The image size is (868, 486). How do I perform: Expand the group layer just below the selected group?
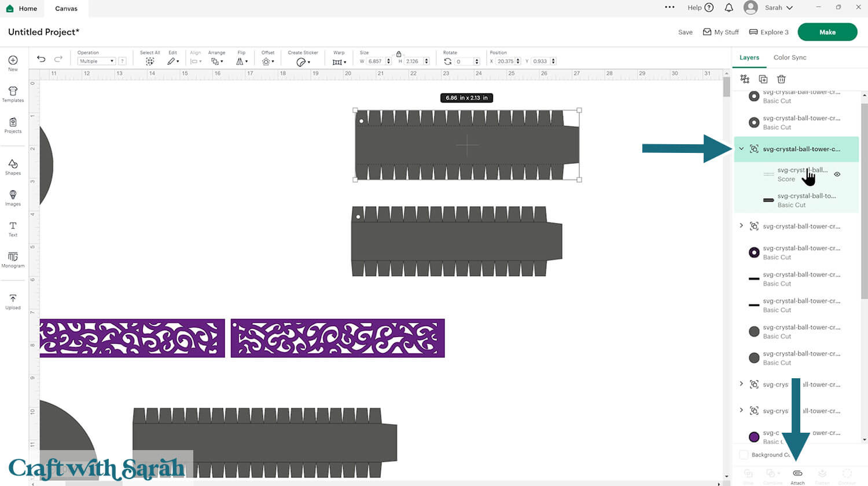click(x=741, y=226)
